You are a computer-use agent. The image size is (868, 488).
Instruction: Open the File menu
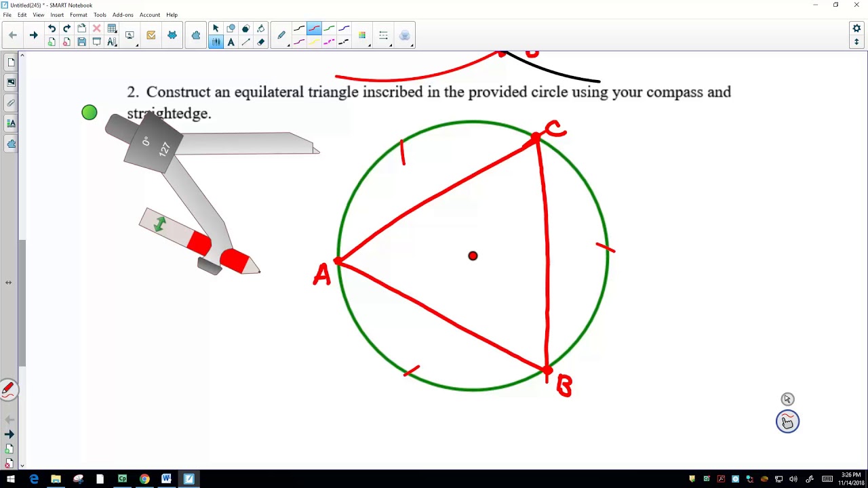click(7, 15)
